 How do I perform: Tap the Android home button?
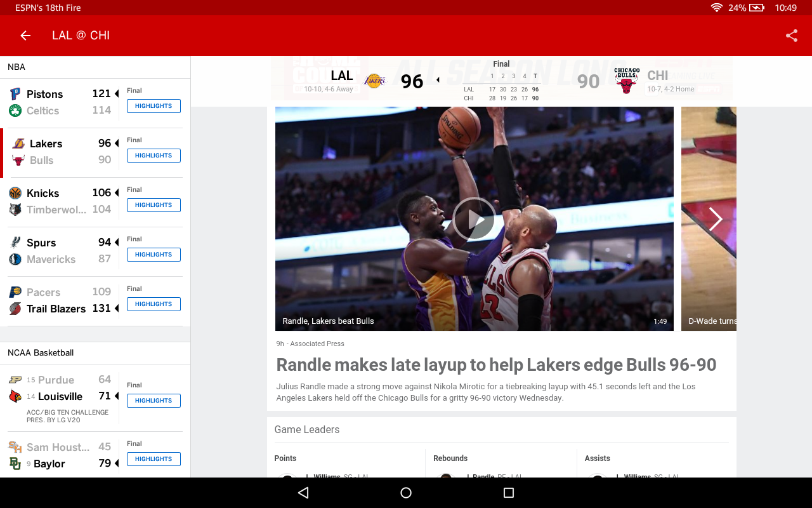[x=405, y=492]
